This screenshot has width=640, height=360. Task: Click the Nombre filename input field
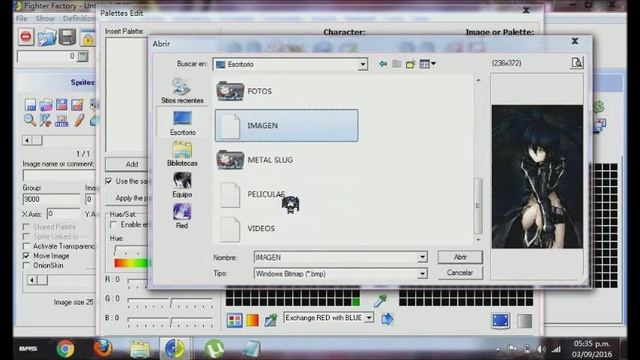(336, 257)
